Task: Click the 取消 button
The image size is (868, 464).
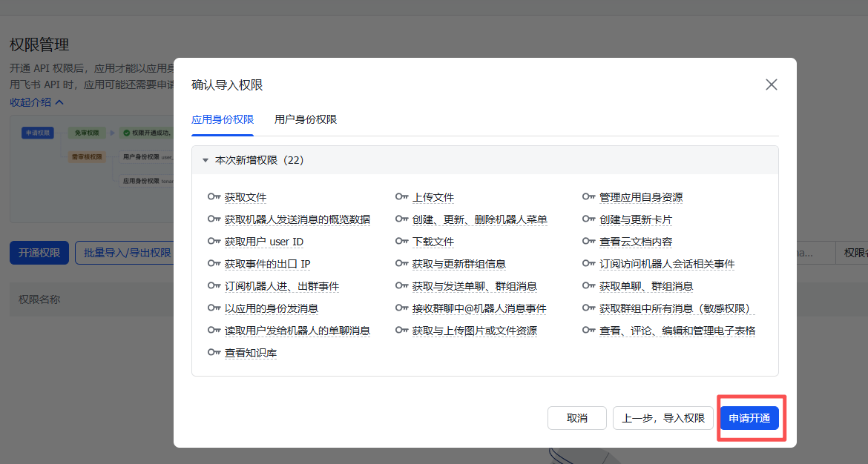Action: coord(576,417)
